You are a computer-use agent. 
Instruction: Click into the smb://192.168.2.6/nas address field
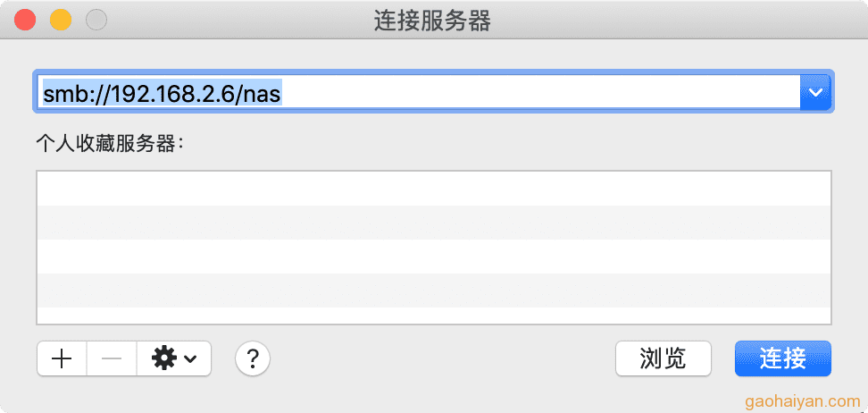point(417,93)
